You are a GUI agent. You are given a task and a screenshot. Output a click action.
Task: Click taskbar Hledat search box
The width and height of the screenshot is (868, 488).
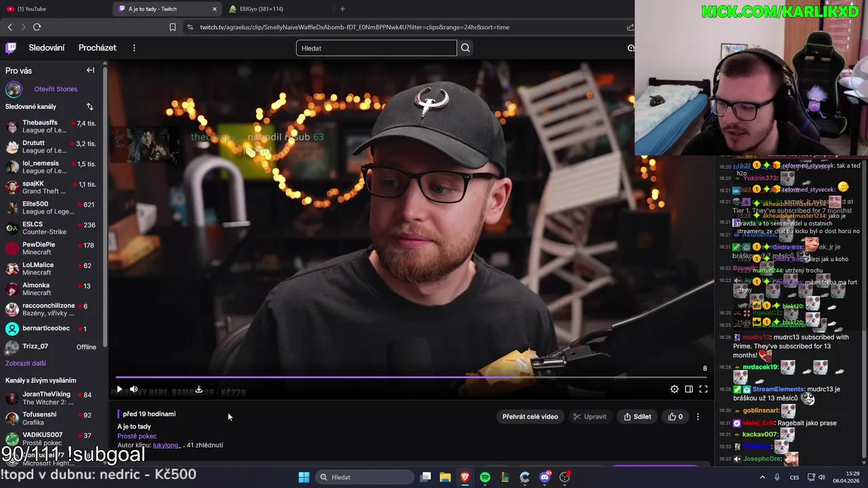366,477
